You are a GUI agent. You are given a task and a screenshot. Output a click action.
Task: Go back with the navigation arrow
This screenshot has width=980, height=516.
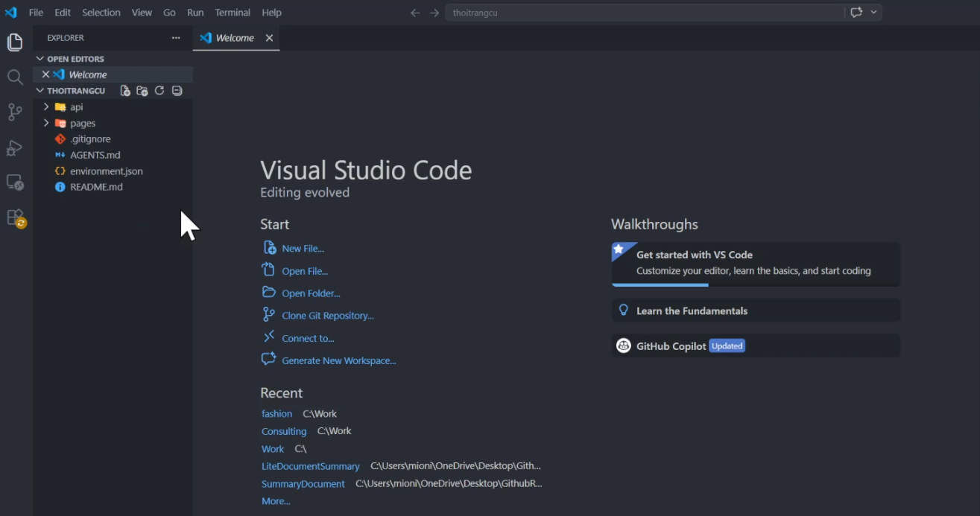tap(415, 13)
